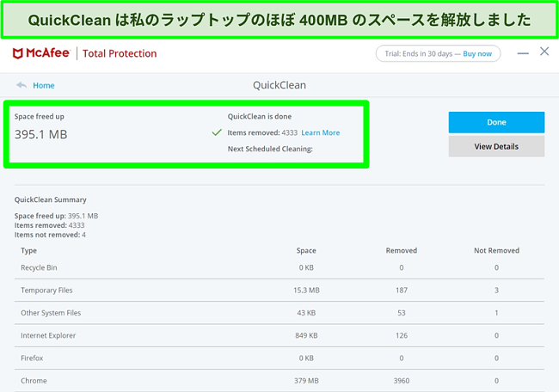The width and height of the screenshot is (559, 392).
Task: Go back to Home
Action: pyautogui.click(x=44, y=85)
